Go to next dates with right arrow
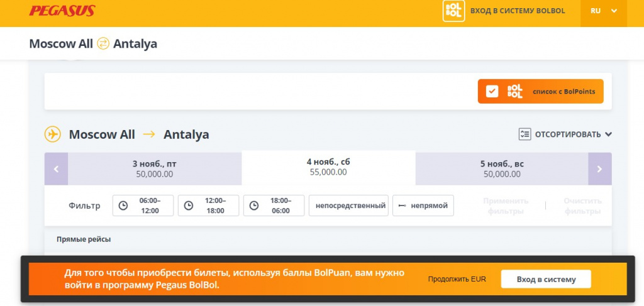This screenshot has width=644, height=306. pos(599,169)
